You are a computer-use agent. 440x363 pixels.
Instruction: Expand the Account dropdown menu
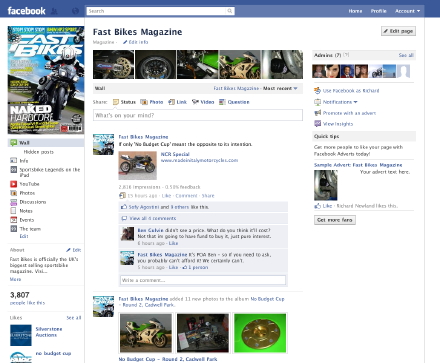coord(407,11)
